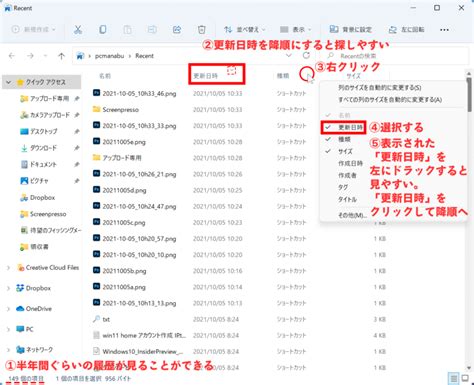
Task: Open the 並べ替え sort menu
Action: 244,30
